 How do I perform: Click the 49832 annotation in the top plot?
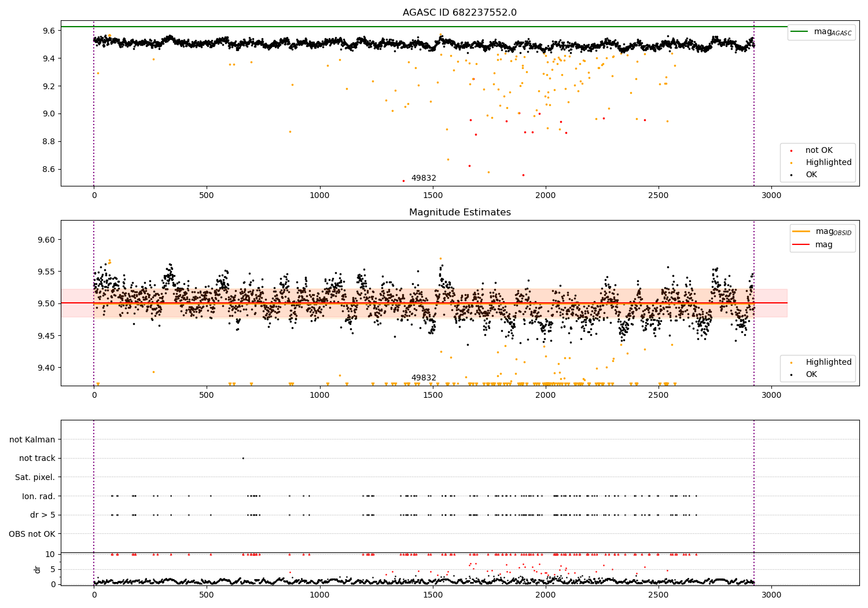(x=424, y=178)
